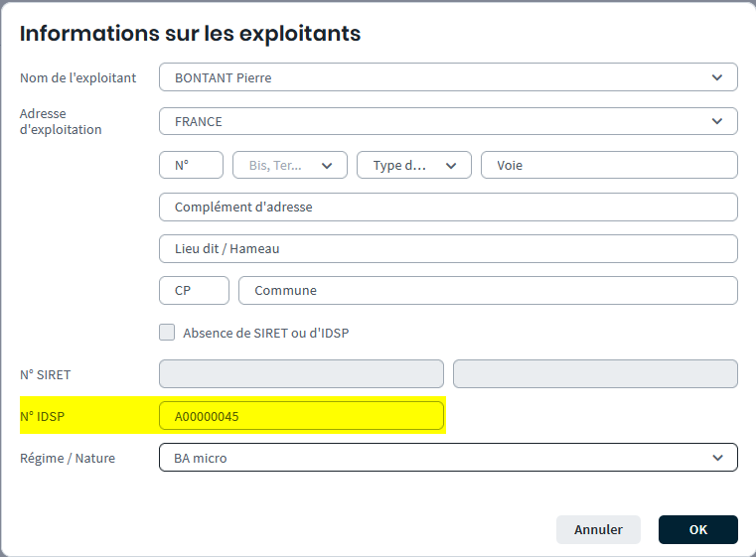
Task: Click the 'Adresse d'exploitation' label
Action: pyautogui.click(x=61, y=121)
